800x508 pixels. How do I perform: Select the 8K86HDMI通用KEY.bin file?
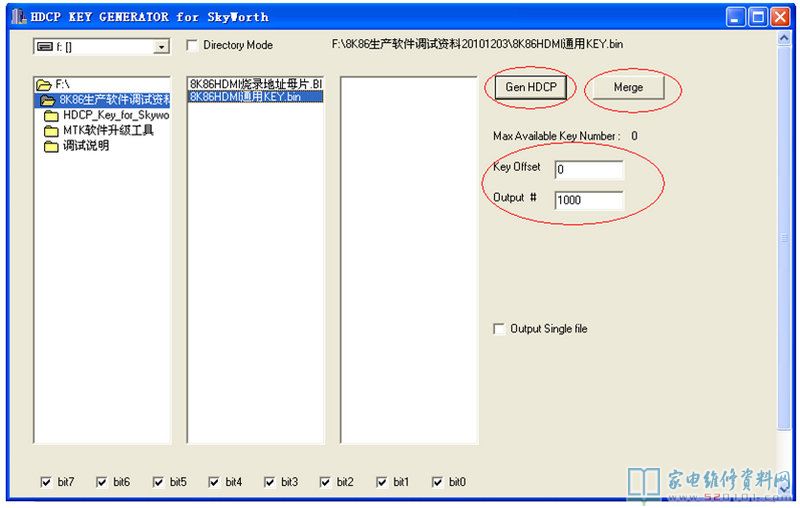(256, 96)
